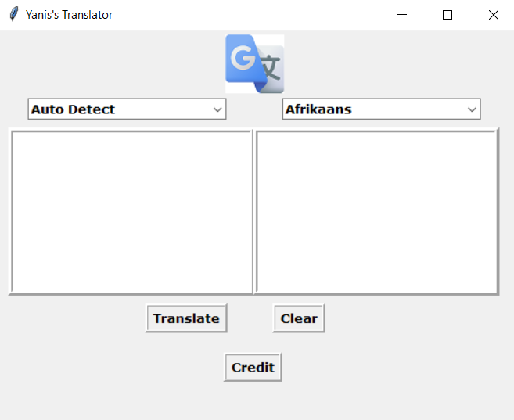Select the Auto Detect source language field
514x420 pixels.
[x=119, y=109]
